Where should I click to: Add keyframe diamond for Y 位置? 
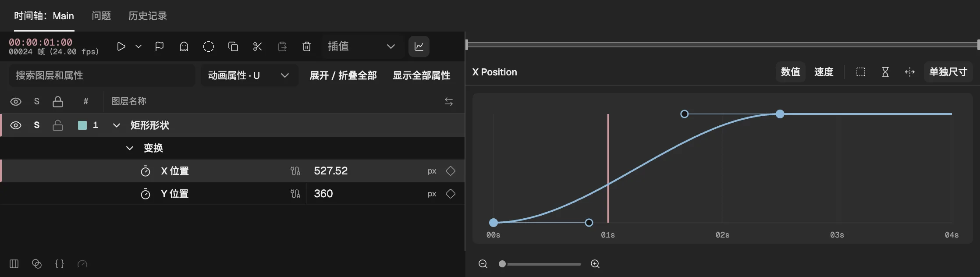(x=451, y=194)
